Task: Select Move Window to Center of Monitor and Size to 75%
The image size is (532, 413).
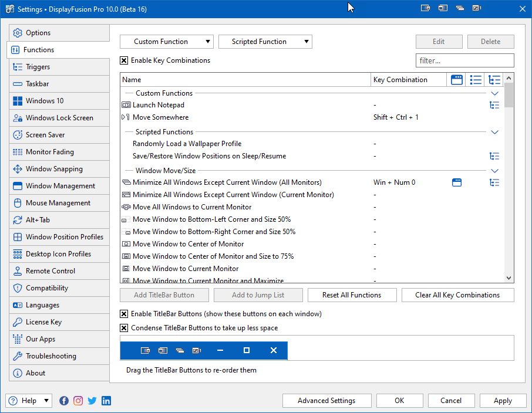Action: click(312, 256)
